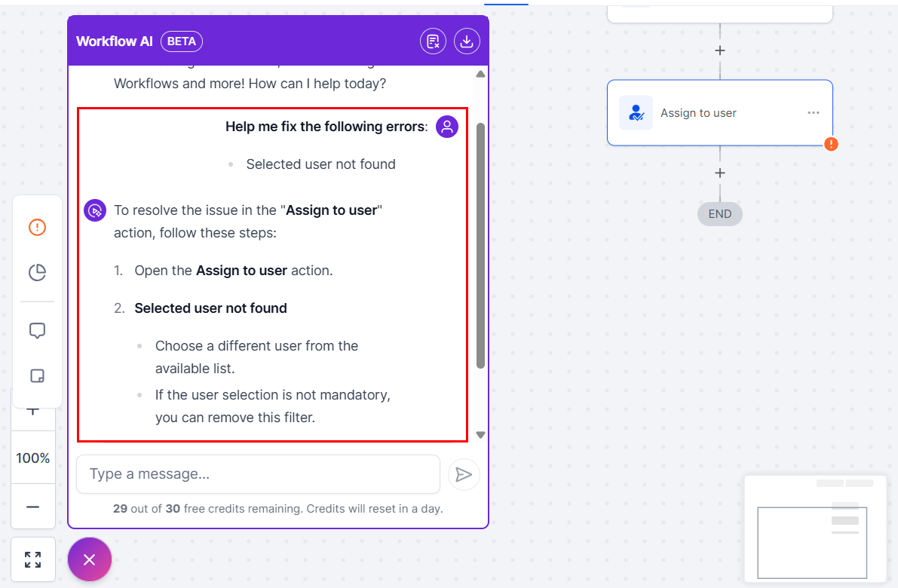898x588 pixels.
Task: Click the Assign to user action icon
Action: [x=636, y=113]
